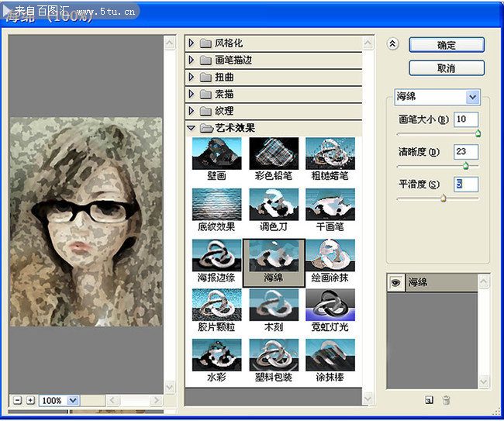Viewport: 504px width, 421px height.
Task: Click the new effect layer icon
Action: click(429, 400)
